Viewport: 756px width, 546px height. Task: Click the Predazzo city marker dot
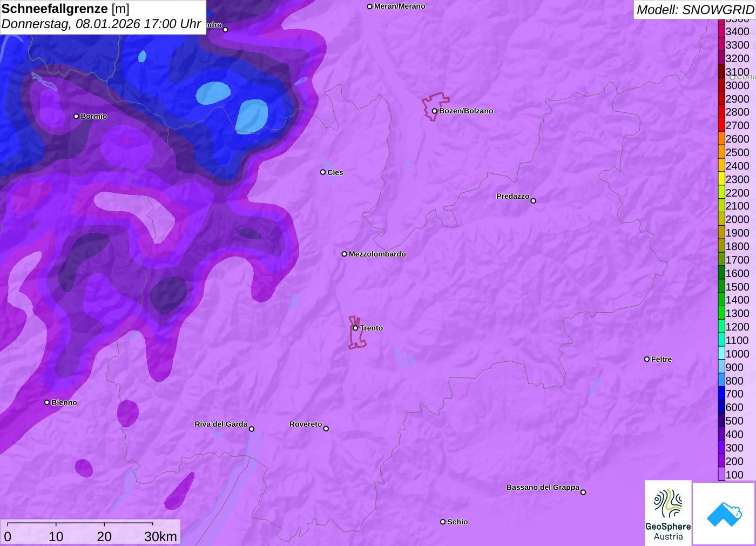534,201
